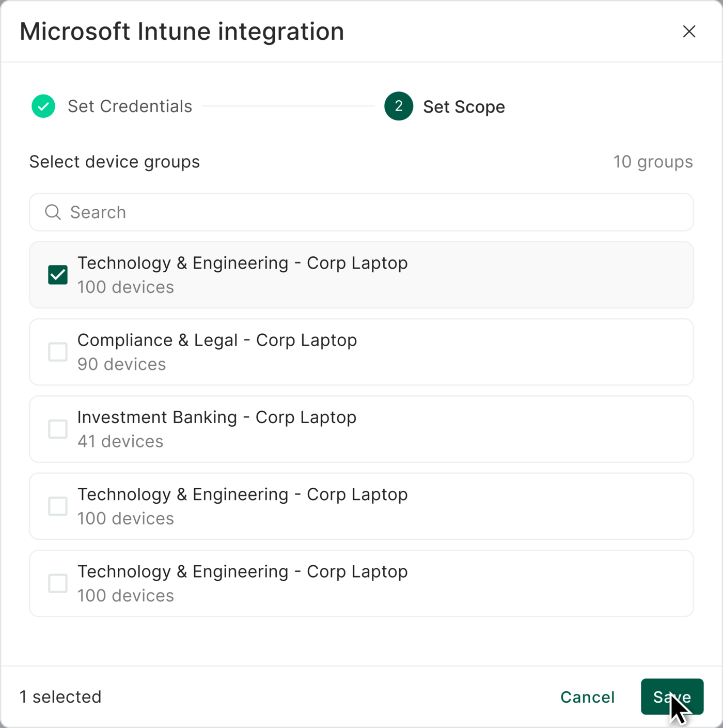Select the Compliance & Legal - Corp Laptop name
723x728 pixels.
[217, 340]
